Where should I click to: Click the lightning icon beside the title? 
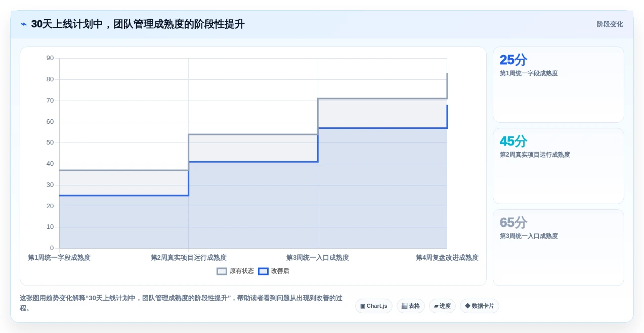click(x=24, y=24)
